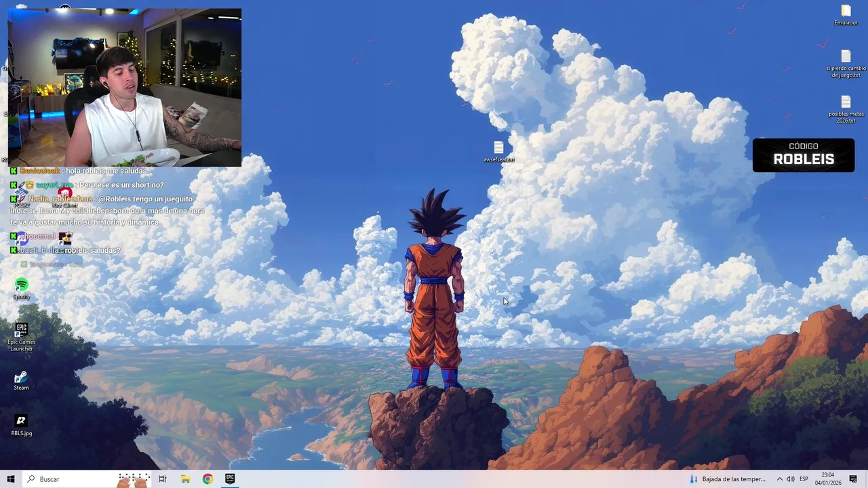
Task: Select the RBLS.jpg file on the desktop
Action: (22, 425)
